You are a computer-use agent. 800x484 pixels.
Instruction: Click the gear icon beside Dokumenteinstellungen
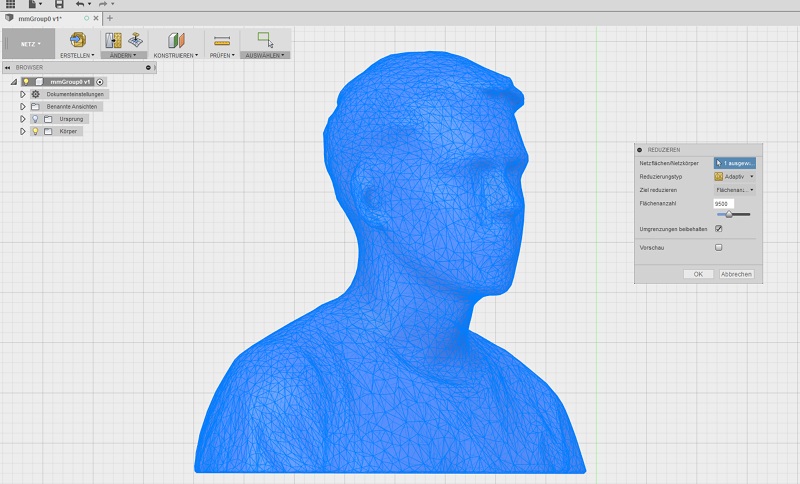(35, 94)
